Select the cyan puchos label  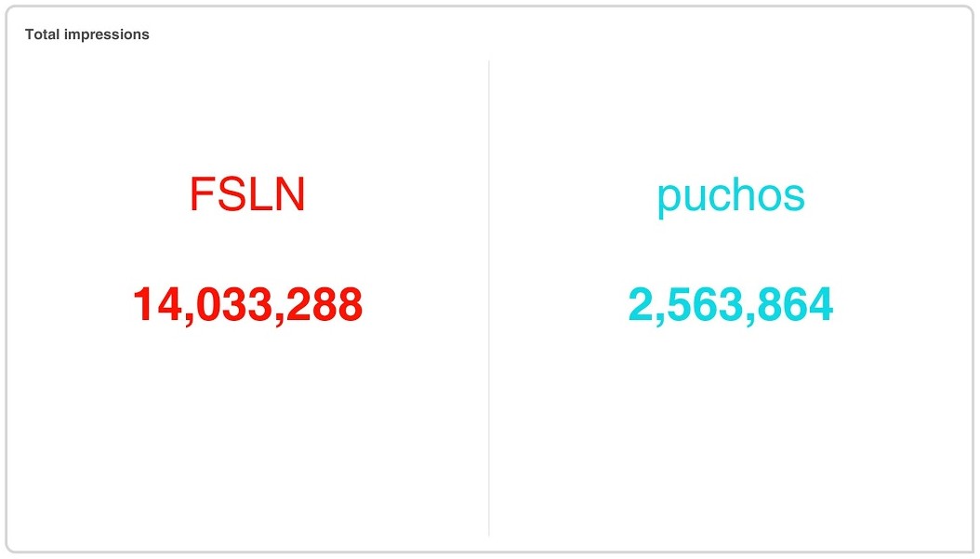tap(731, 196)
